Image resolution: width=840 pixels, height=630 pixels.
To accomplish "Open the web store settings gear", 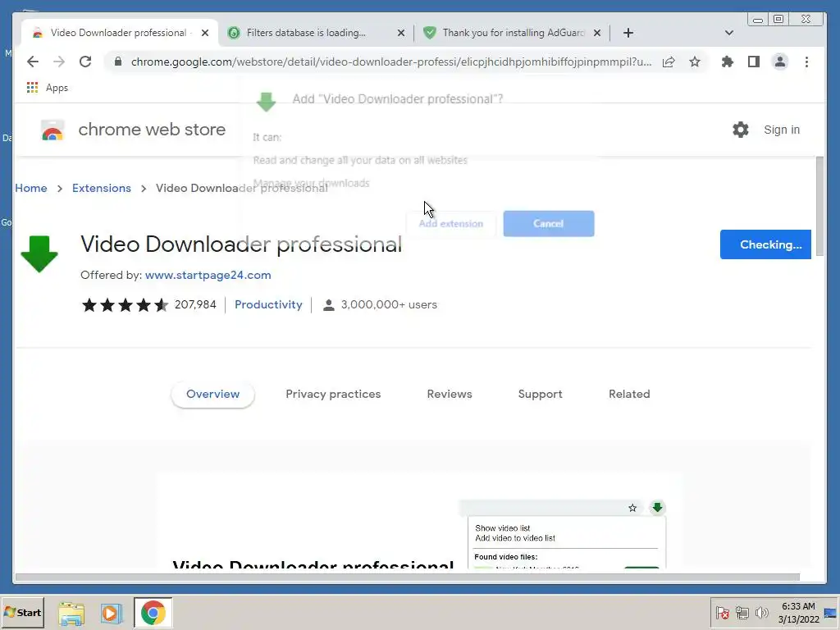I will click(x=741, y=130).
